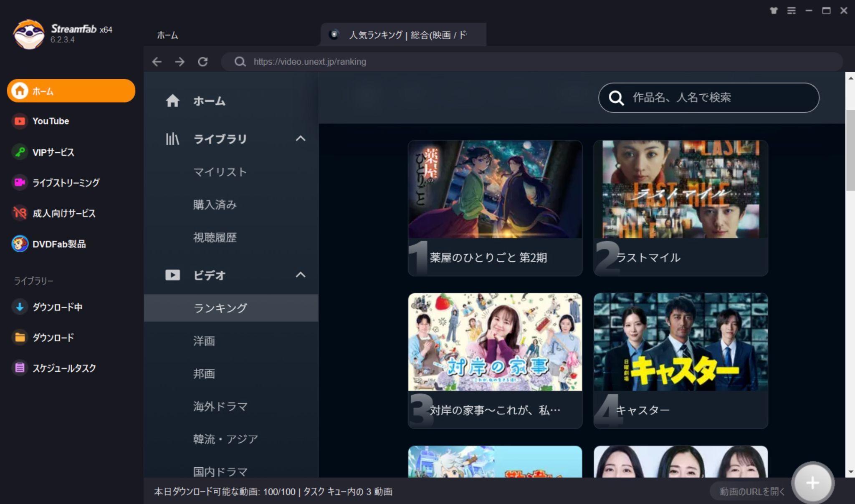855x504 pixels.
Task: Open DVDFab製品 in sidebar
Action: (49, 244)
